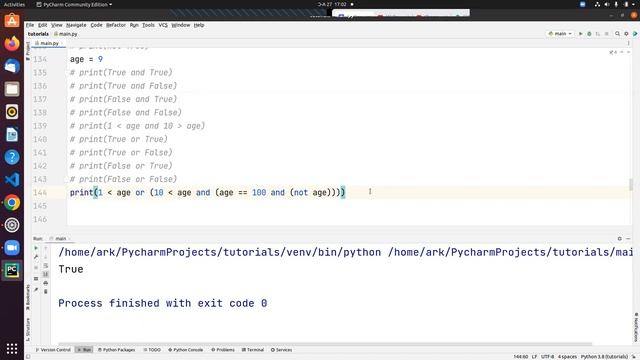Image resolution: width=640 pixels, height=360 pixels.
Task: Open Visual Studio Code from dock
Action: (x=12, y=180)
